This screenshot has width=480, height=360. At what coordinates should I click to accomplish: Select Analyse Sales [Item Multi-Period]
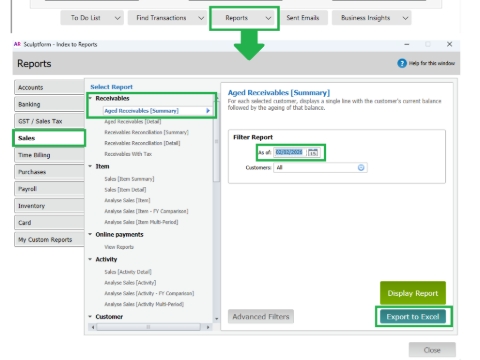[x=141, y=222]
